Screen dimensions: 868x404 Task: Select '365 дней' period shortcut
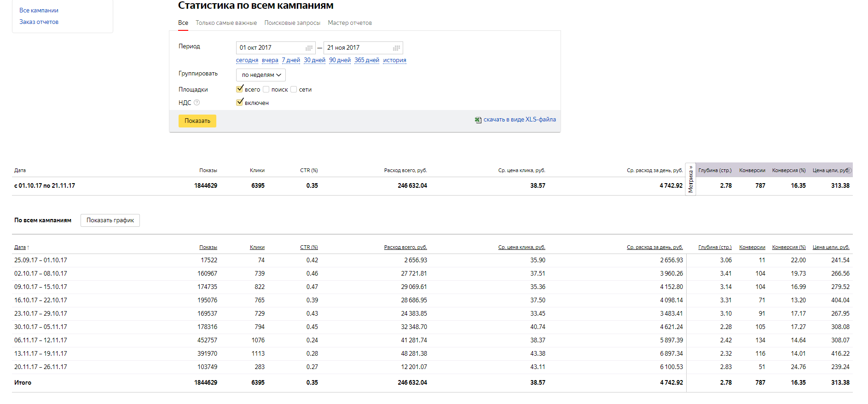[x=367, y=60]
